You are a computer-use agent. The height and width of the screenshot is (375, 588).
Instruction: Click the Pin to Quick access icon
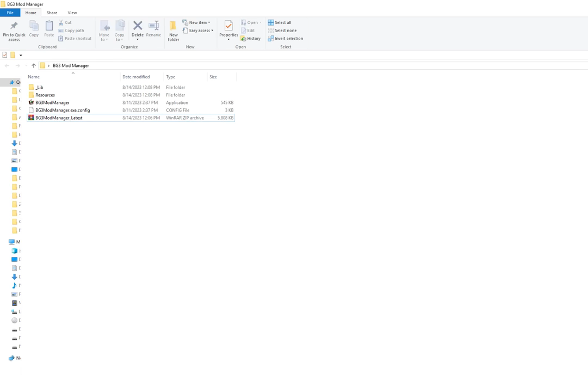tap(14, 26)
